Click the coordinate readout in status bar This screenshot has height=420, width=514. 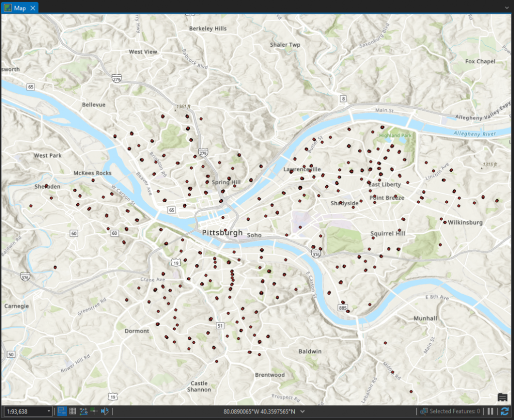[259, 411]
